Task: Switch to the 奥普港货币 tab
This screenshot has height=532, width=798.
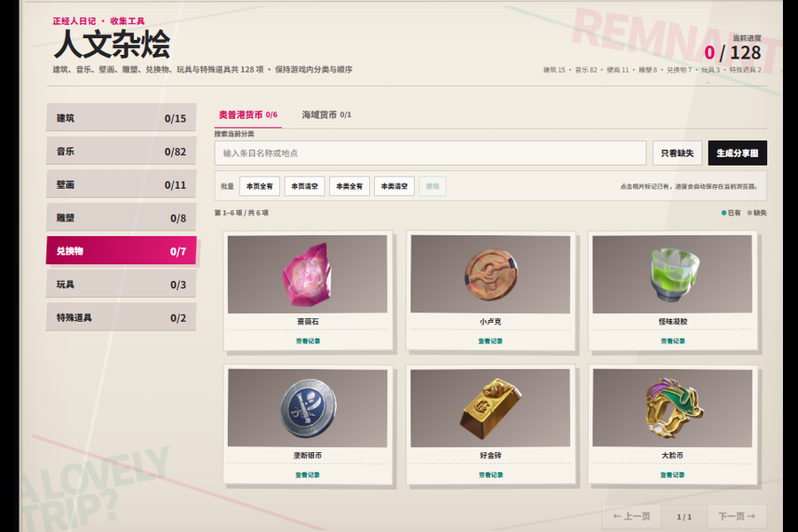Action: (x=248, y=115)
